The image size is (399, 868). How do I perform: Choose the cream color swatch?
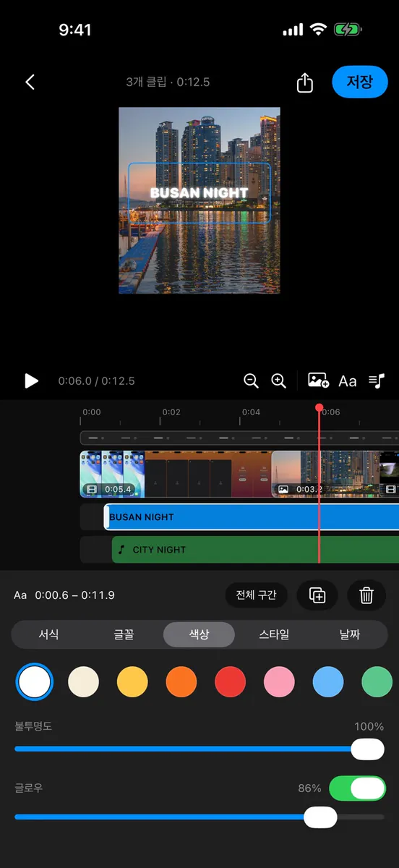click(83, 682)
